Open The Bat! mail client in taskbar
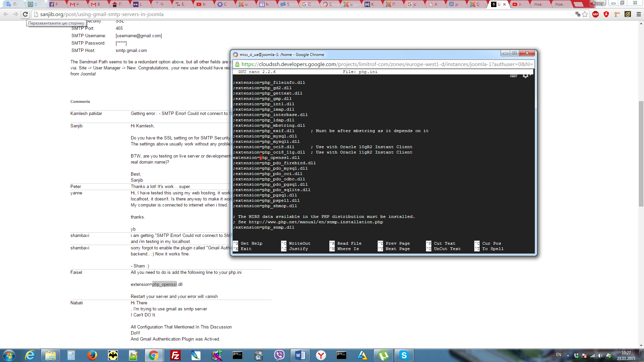Screen dimensions: 644x362 tap(113, 355)
